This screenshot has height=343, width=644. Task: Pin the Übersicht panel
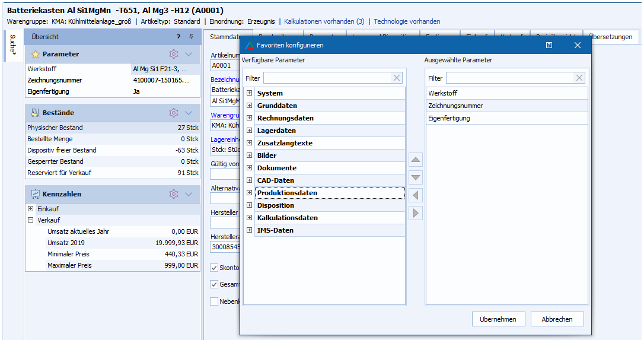coord(191,37)
